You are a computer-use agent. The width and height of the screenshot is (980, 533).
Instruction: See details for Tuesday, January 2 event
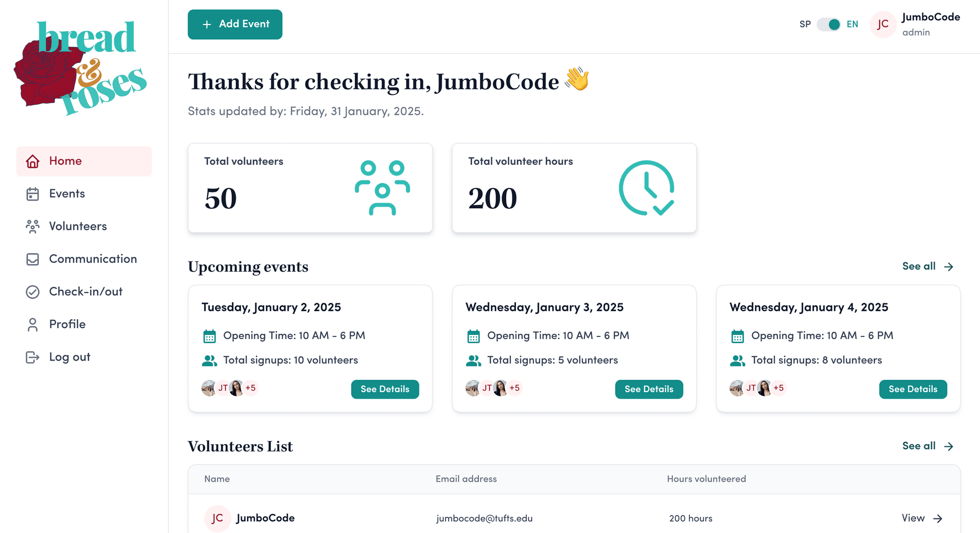coord(385,389)
